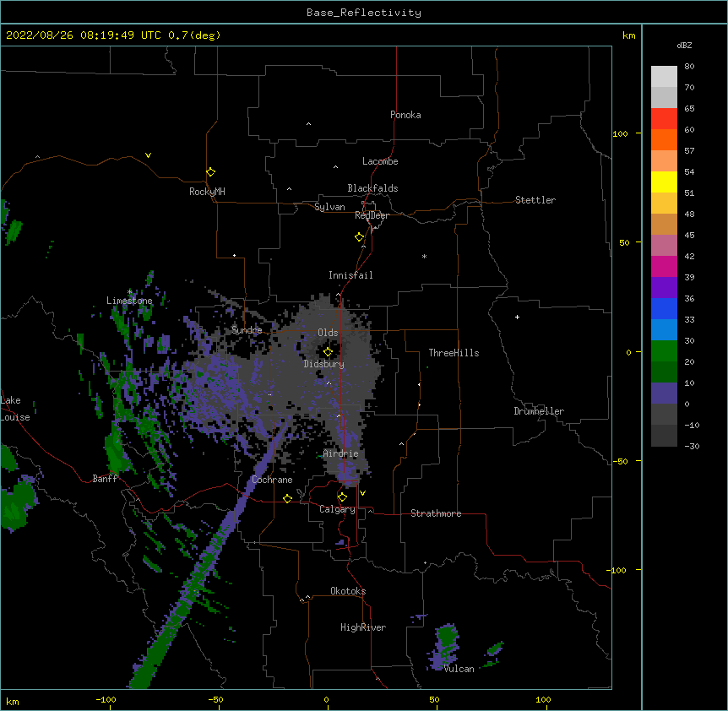This screenshot has height=711, width=728.
Task: Click the Ponoka city label
Action: coord(405,115)
